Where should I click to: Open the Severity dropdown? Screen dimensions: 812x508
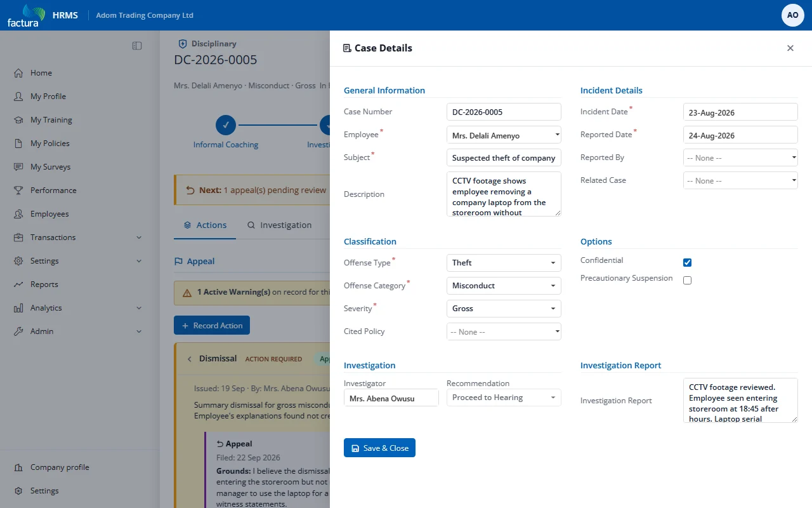pos(504,308)
